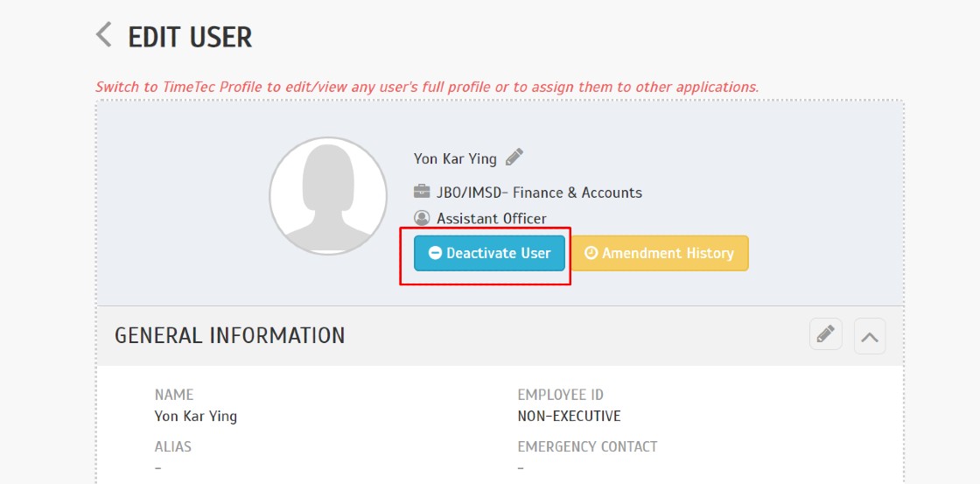Go back using the arrow beside EDIT USER
Screen dimensions: 980x484
104,34
